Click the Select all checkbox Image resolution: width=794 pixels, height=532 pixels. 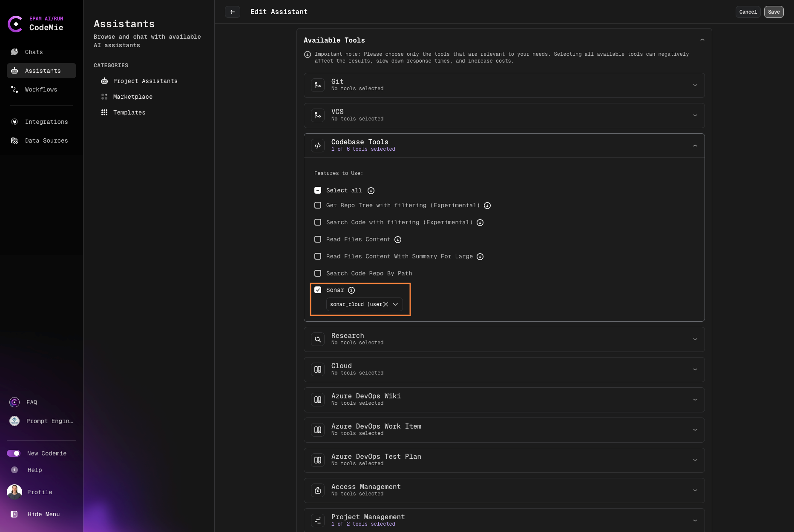(x=318, y=190)
